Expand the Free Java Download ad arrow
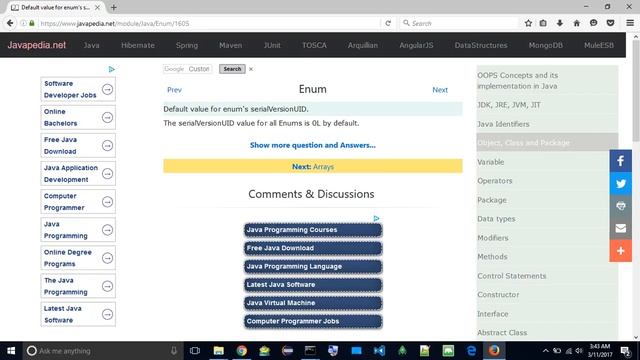This screenshot has width=640, height=360. point(107,145)
